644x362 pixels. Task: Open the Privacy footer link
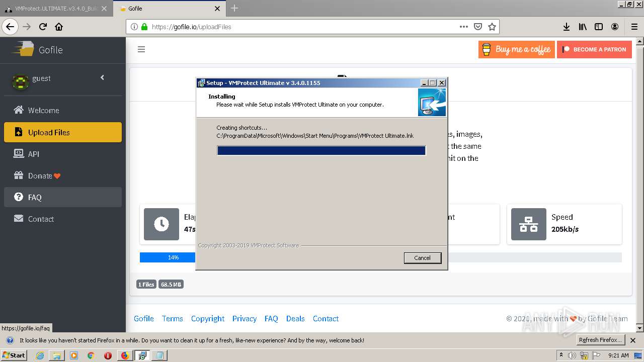[x=245, y=318]
